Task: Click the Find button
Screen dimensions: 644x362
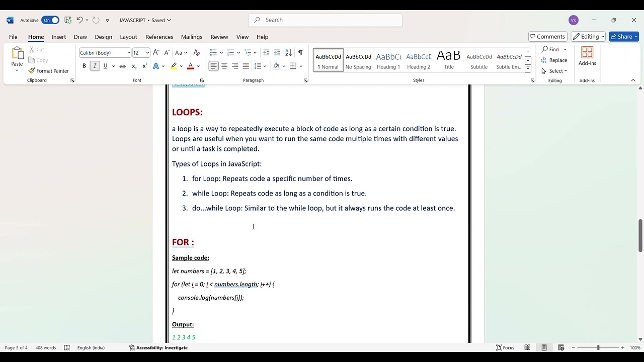Action: (550, 49)
